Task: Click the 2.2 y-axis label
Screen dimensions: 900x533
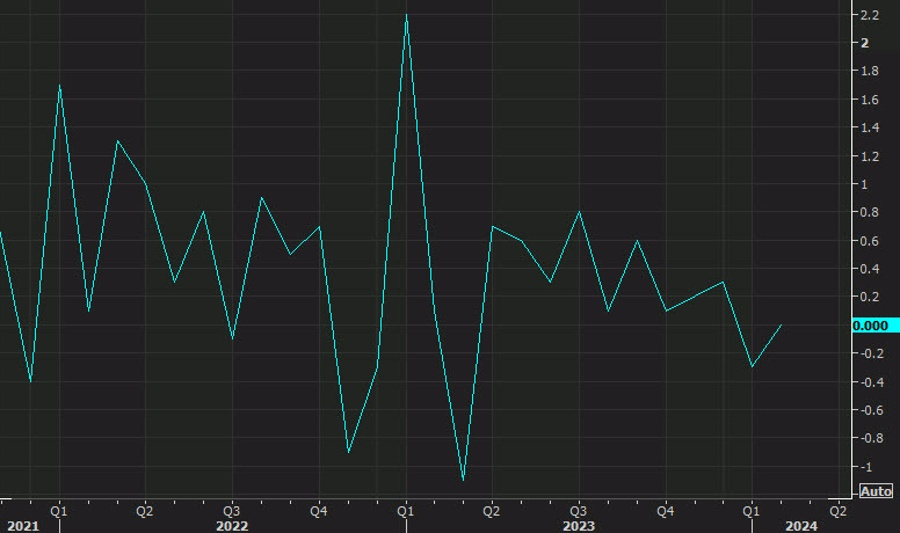Action: click(x=869, y=15)
